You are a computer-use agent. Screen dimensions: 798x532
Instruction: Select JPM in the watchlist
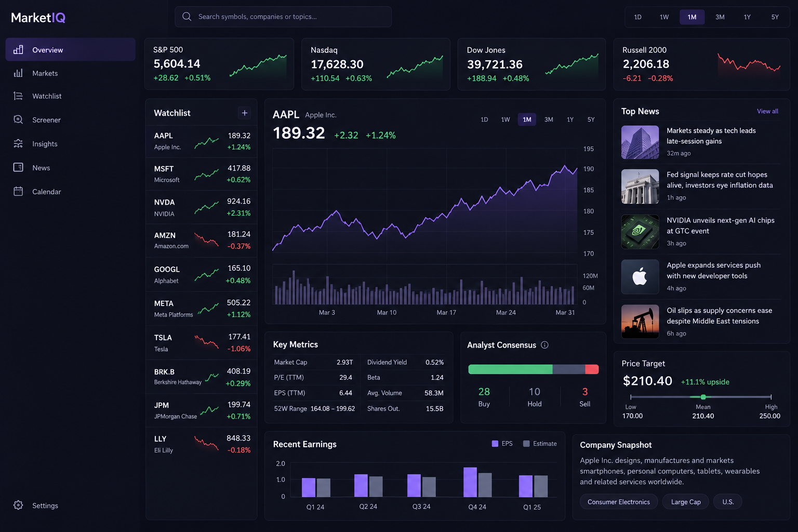click(x=202, y=410)
